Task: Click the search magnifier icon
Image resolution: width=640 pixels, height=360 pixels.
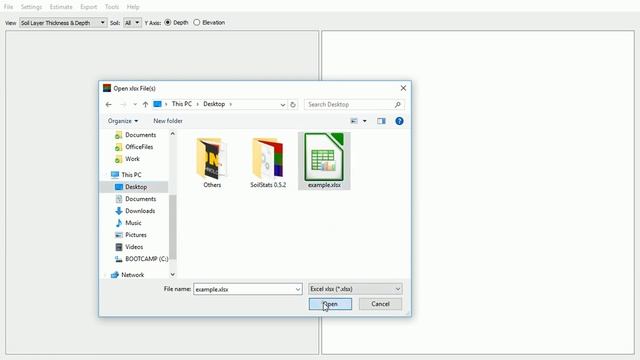Action: (398, 104)
